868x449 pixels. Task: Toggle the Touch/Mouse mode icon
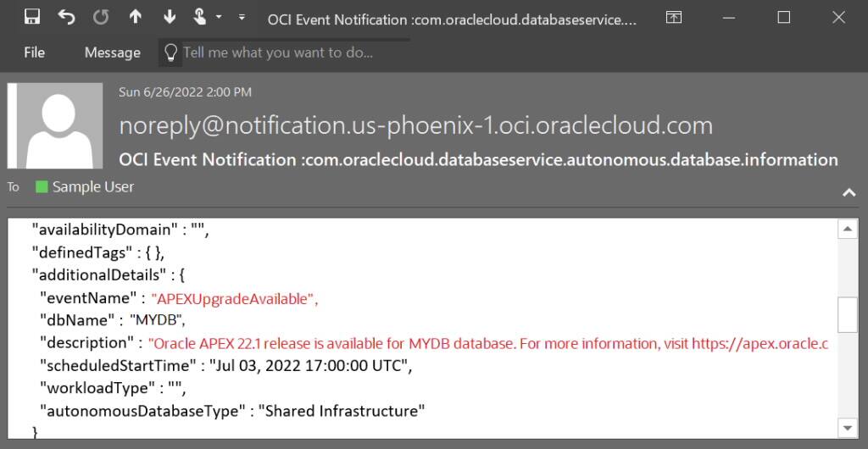[x=200, y=17]
